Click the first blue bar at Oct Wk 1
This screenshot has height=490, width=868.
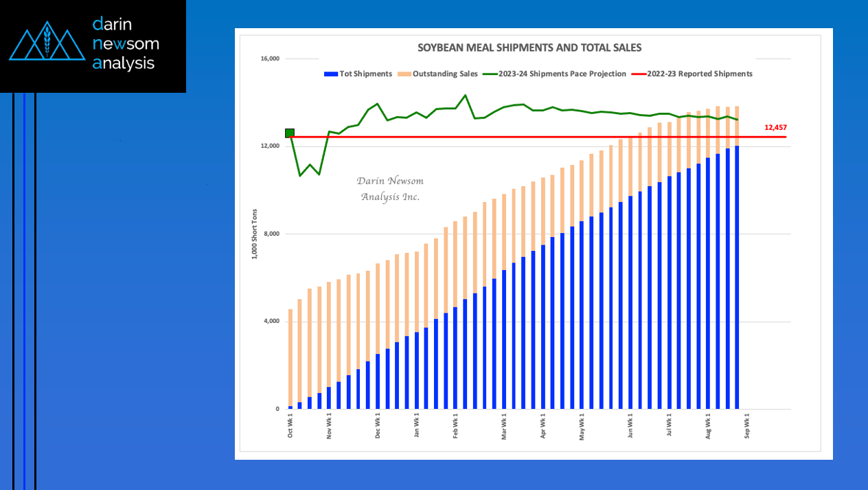pos(290,408)
